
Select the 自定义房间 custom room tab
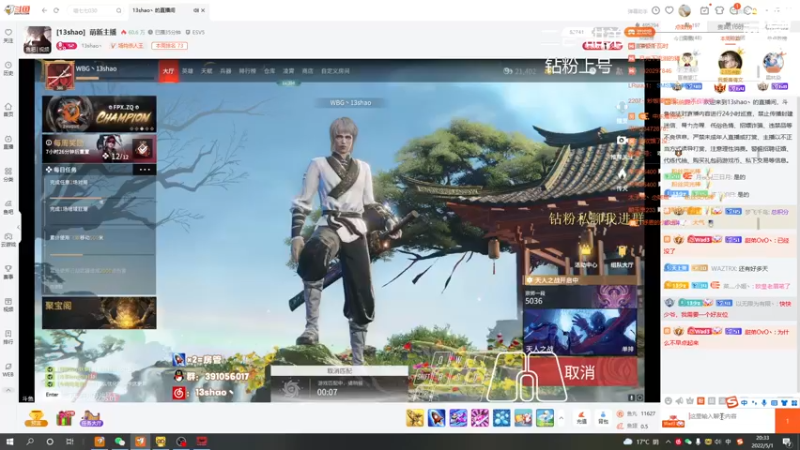pyautogui.click(x=335, y=71)
